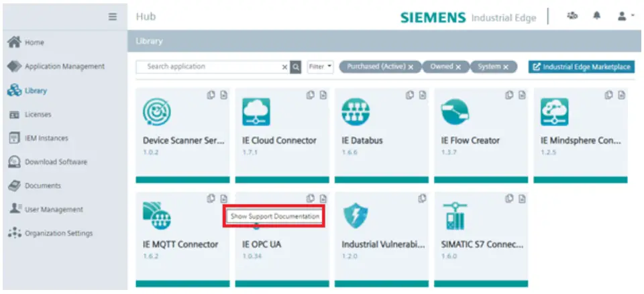Click the magnifier search button
The height and width of the screenshot is (294, 644).
click(296, 67)
